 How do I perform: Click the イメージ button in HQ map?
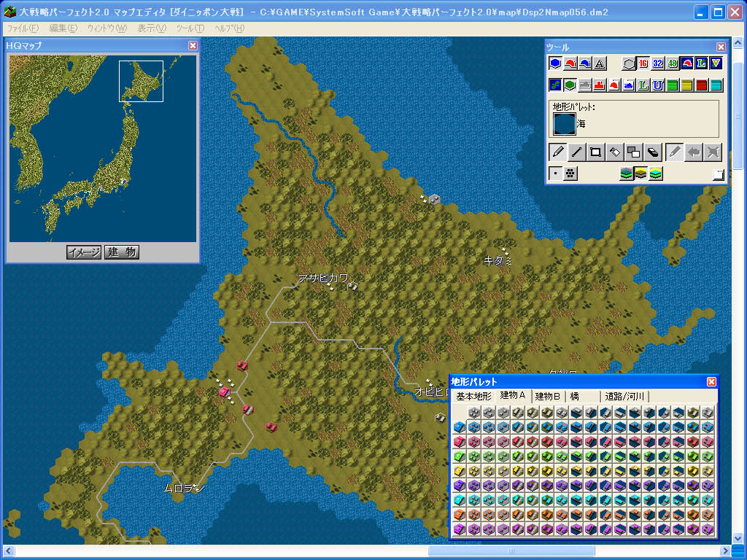[x=84, y=252]
